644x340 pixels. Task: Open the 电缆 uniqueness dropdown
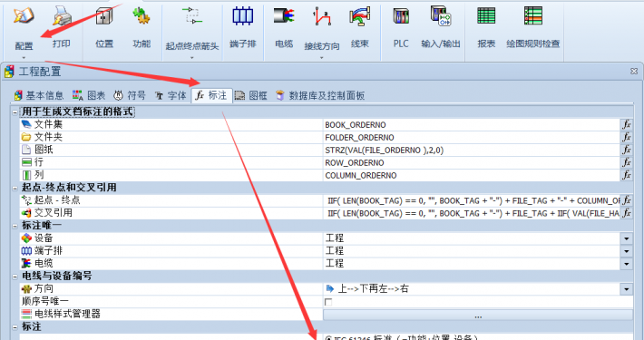627,264
